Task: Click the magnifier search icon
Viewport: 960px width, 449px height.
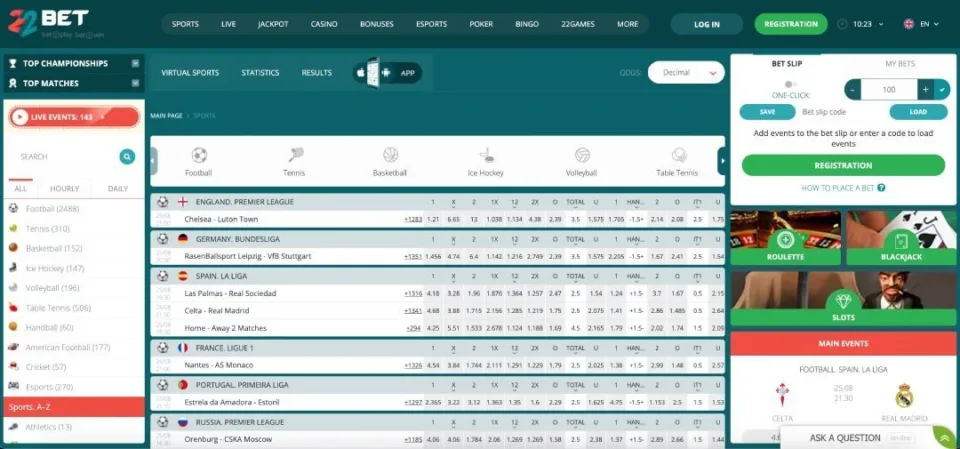Action: (127, 157)
